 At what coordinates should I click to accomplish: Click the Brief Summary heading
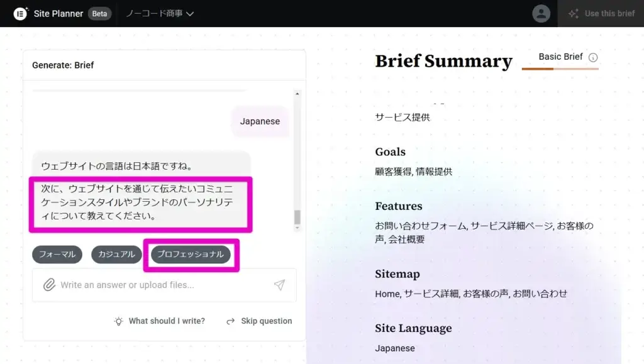(443, 61)
